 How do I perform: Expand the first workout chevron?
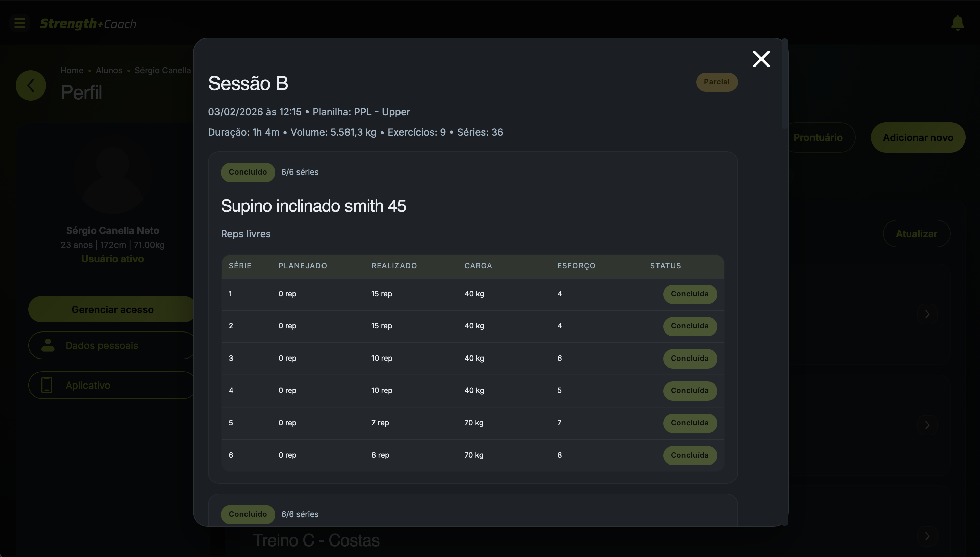(x=927, y=314)
